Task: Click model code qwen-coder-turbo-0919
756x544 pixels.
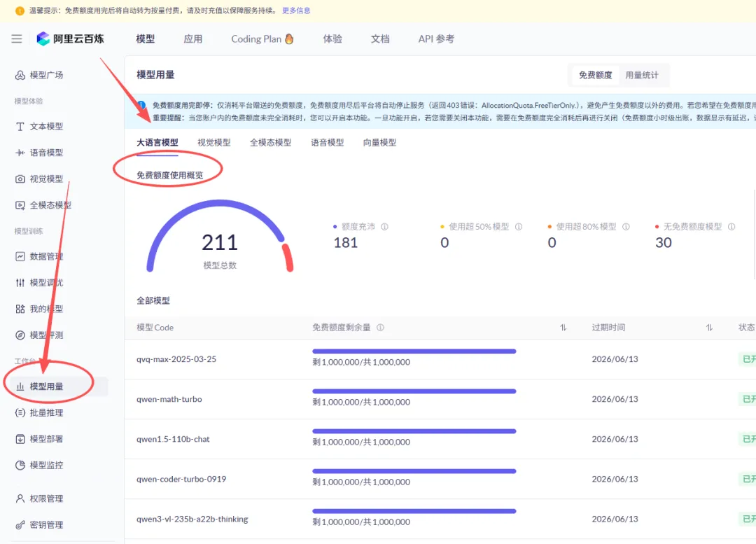Action: point(181,479)
